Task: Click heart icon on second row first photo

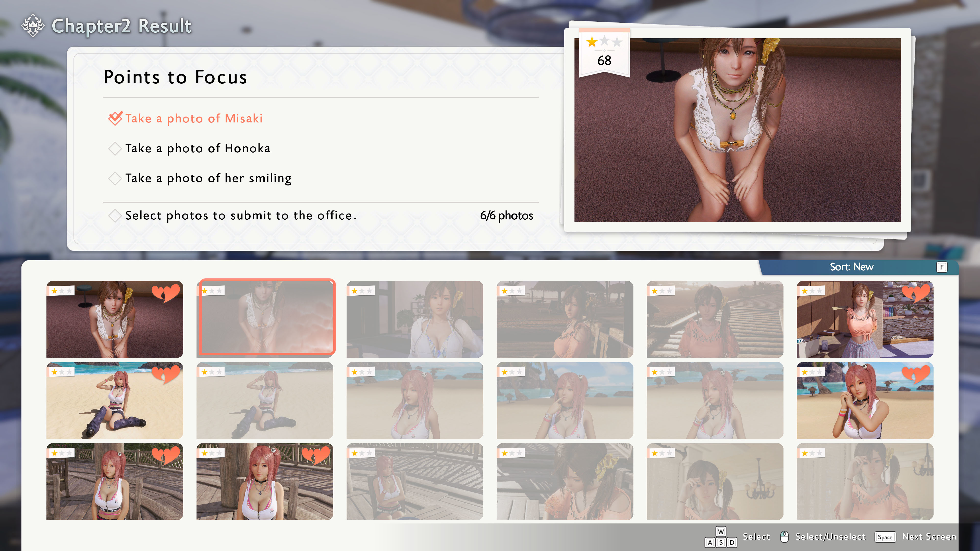Action: point(165,374)
